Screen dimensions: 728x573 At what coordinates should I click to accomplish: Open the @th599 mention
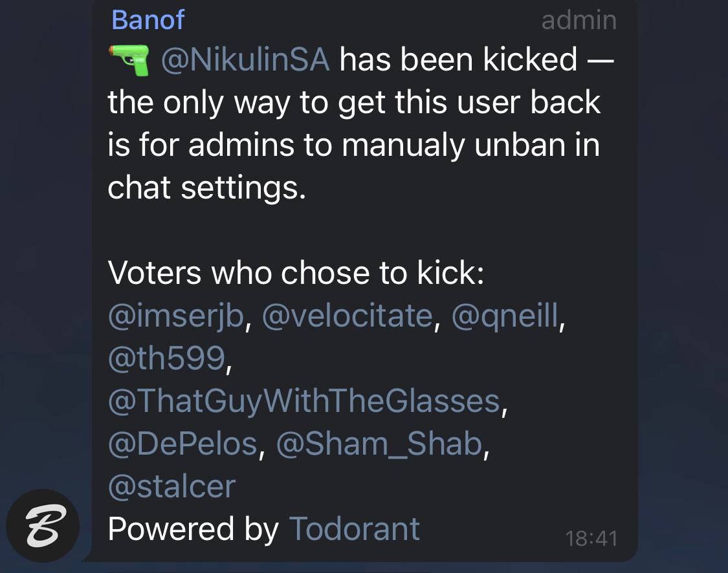click(x=167, y=358)
